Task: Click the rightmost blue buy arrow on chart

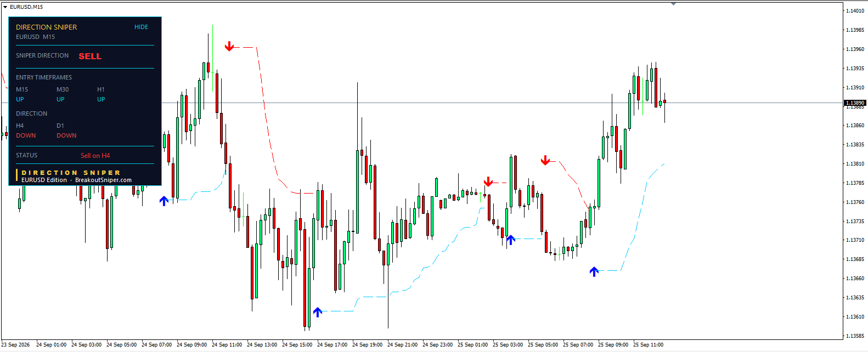Action: point(594,271)
